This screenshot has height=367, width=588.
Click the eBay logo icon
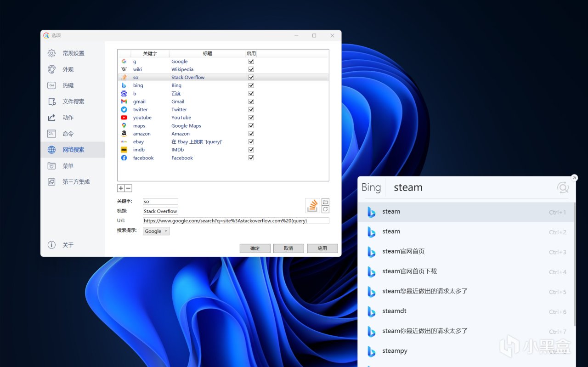pyautogui.click(x=124, y=141)
